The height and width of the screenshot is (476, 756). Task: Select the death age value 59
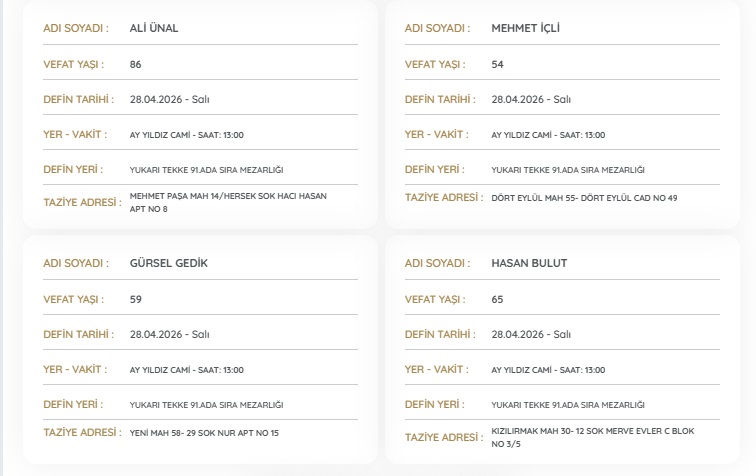tap(136, 299)
